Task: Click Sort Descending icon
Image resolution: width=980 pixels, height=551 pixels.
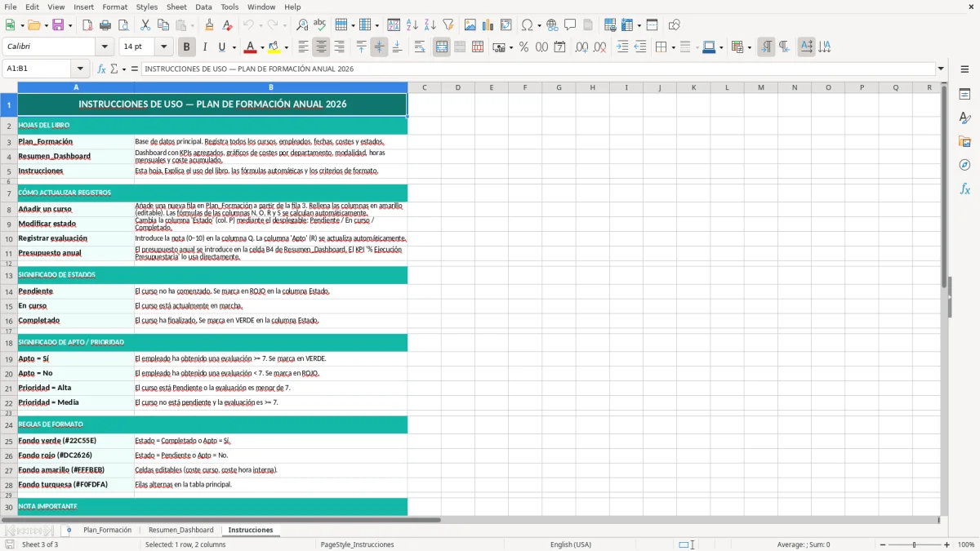Action: [430, 25]
